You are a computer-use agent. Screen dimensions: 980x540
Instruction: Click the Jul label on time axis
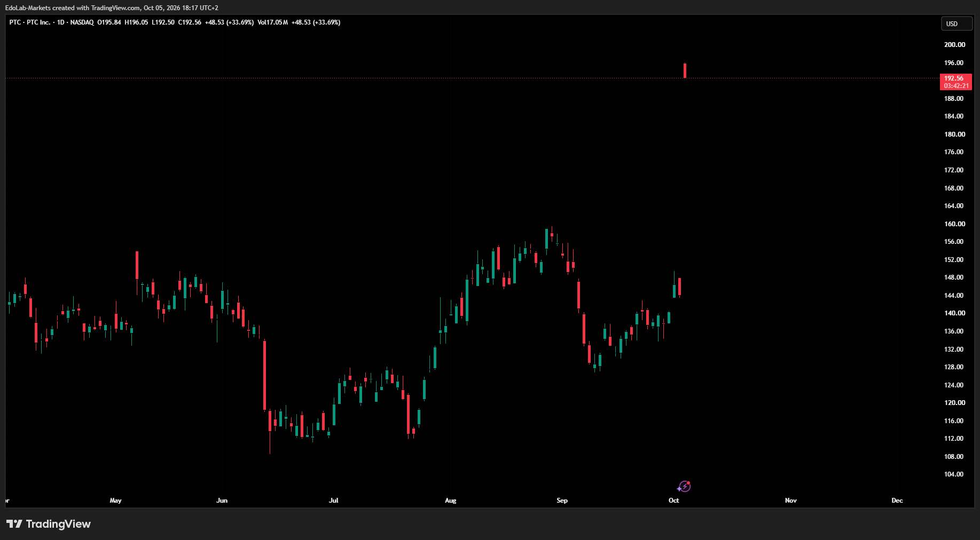(x=333, y=501)
